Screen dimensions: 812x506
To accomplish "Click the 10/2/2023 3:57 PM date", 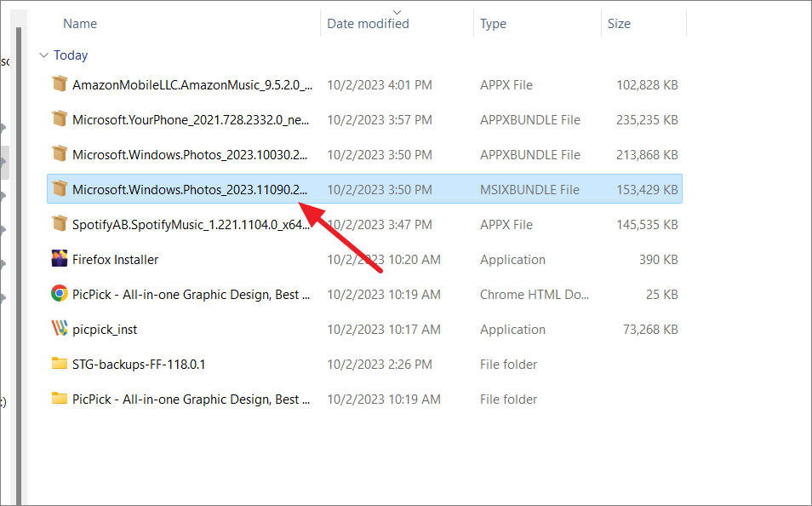I will click(x=380, y=120).
